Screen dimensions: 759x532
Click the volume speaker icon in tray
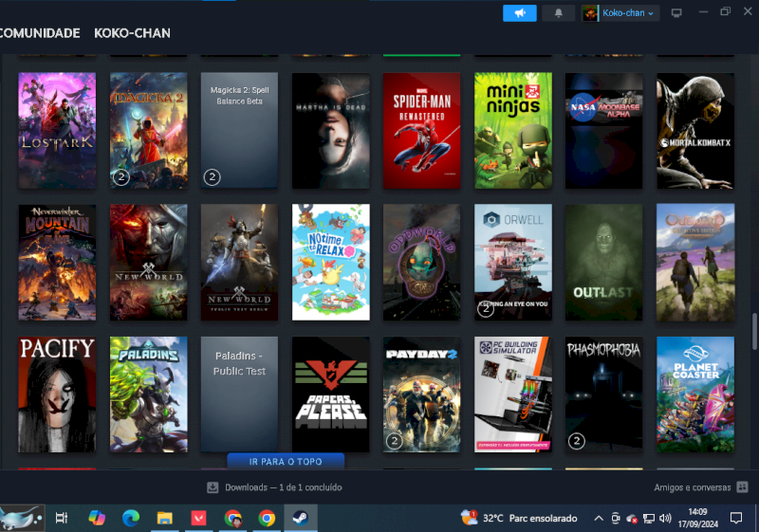tap(665, 519)
